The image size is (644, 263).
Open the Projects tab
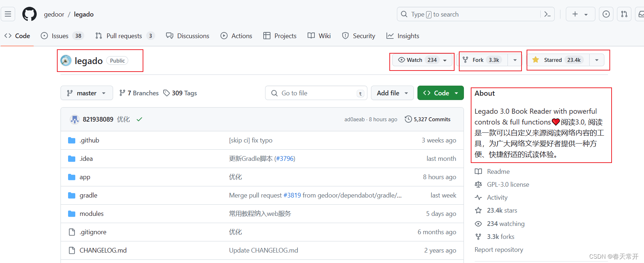(x=280, y=36)
